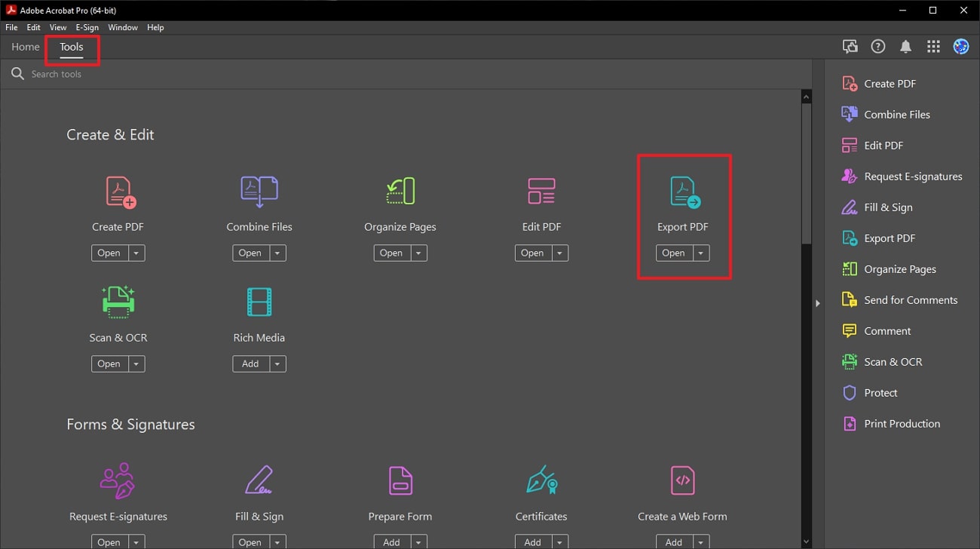Image resolution: width=980 pixels, height=549 pixels.
Task: Open the Help question mark icon
Action: [877, 47]
